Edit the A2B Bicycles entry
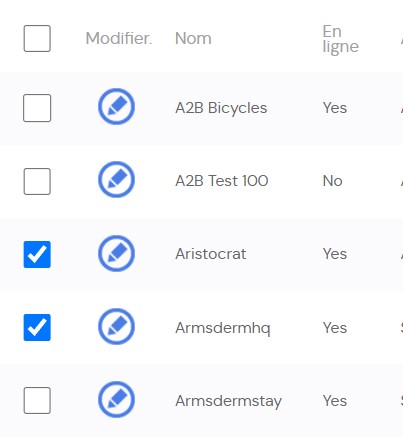 (116, 107)
